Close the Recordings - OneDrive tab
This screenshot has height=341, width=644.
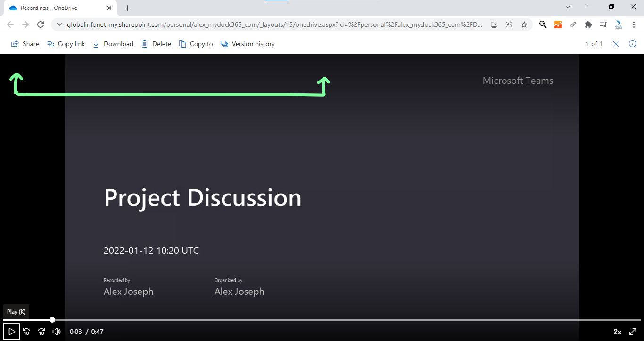(109, 8)
